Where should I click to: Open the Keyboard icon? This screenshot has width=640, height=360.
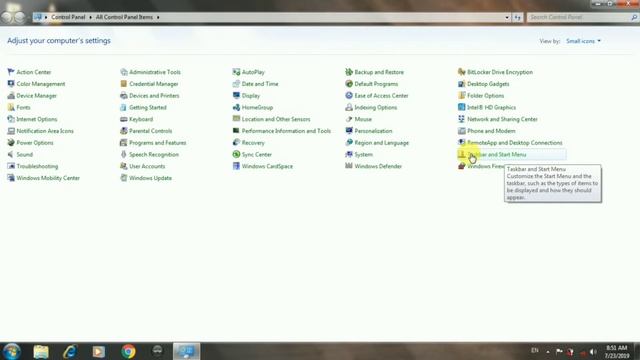point(124,119)
